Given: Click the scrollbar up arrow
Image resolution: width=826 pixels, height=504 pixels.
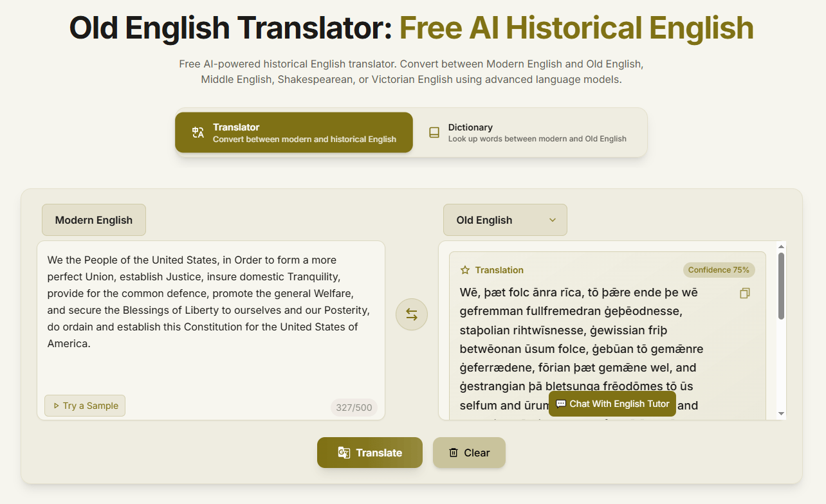Looking at the screenshot, I should coord(782,246).
